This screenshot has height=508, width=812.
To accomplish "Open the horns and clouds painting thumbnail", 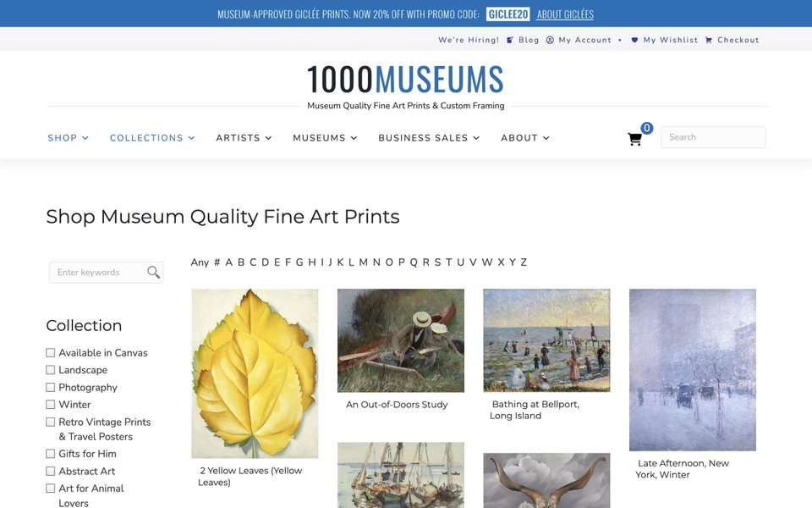I will click(547, 481).
